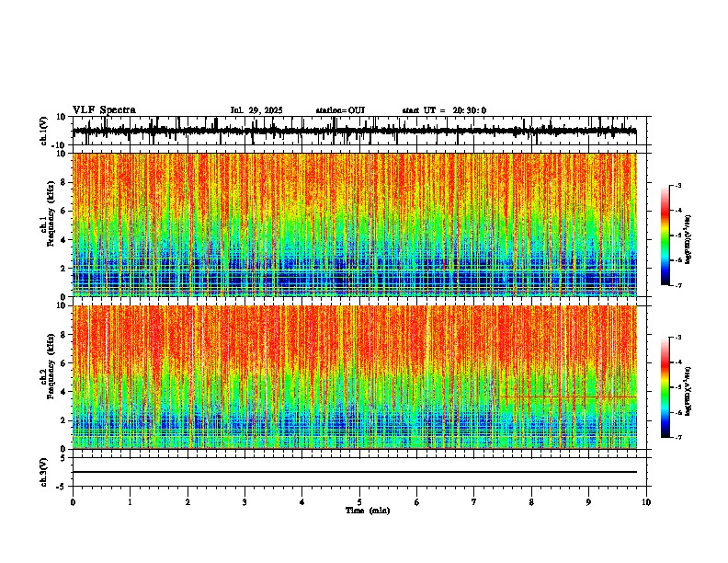Screen dimensions: 728x563
Task: Click the red horizontal line in ch.2 spectrogram
Action: click(x=568, y=396)
